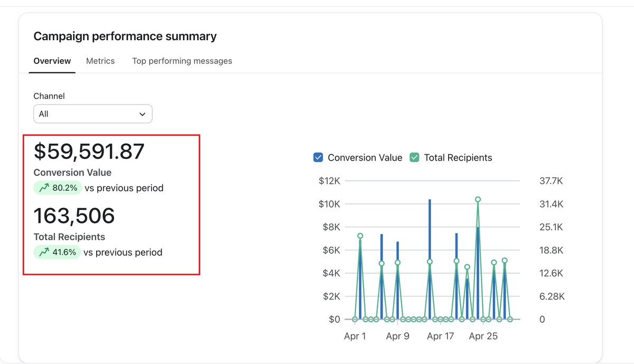Screen dimensions: 634x364
Task: Click the tallest blue bar above $10K
Action: 430,259
